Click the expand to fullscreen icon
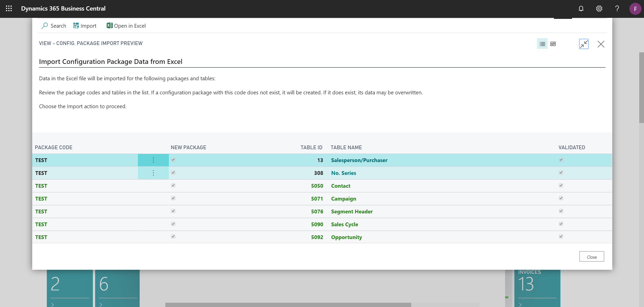This screenshot has width=644, height=307. point(583,44)
